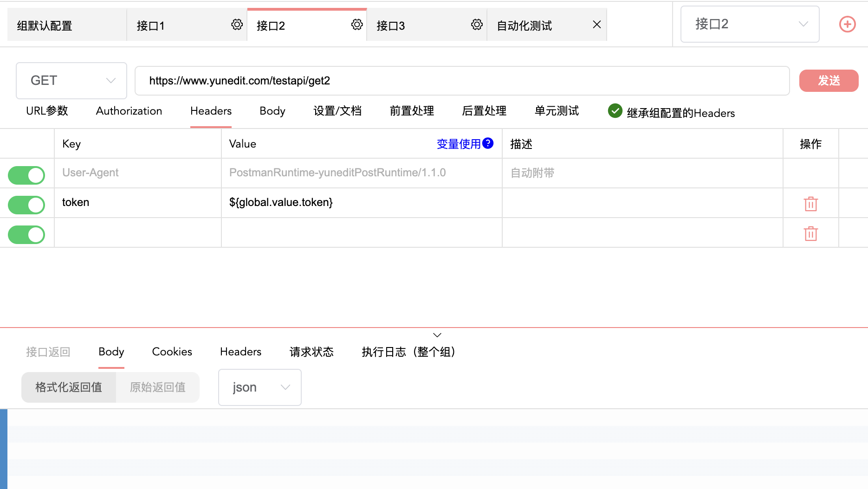Click the PostmanRuntime-yuneditPostRuntime/1.1.0 value
This screenshot has width=868, height=489.
tap(337, 173)
